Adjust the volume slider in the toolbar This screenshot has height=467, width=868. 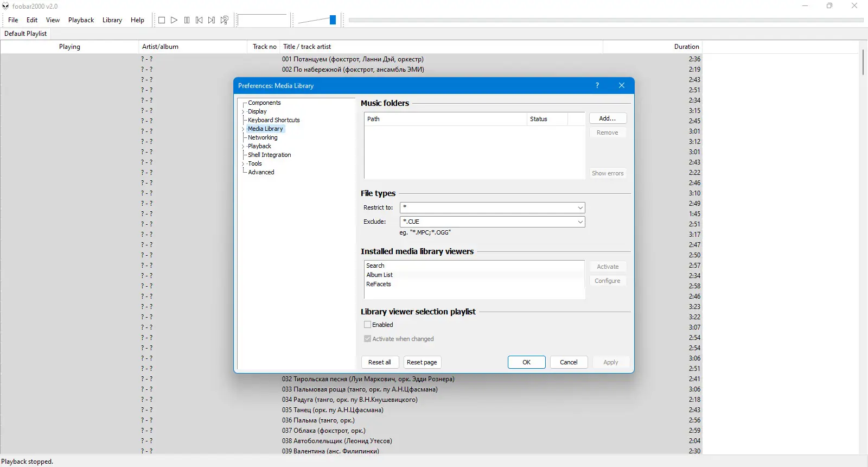(x=317, y=20)
